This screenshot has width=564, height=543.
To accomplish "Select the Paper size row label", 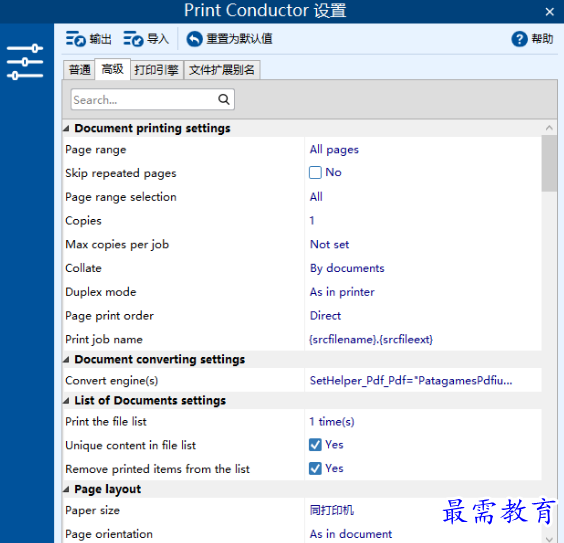I will [92, 510].
